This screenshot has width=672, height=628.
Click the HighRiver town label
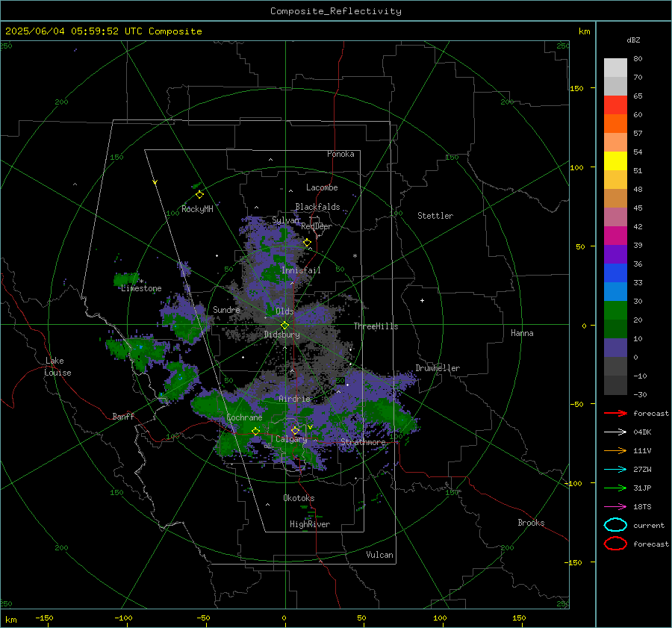pyautogui.click(x=310, y=524)
